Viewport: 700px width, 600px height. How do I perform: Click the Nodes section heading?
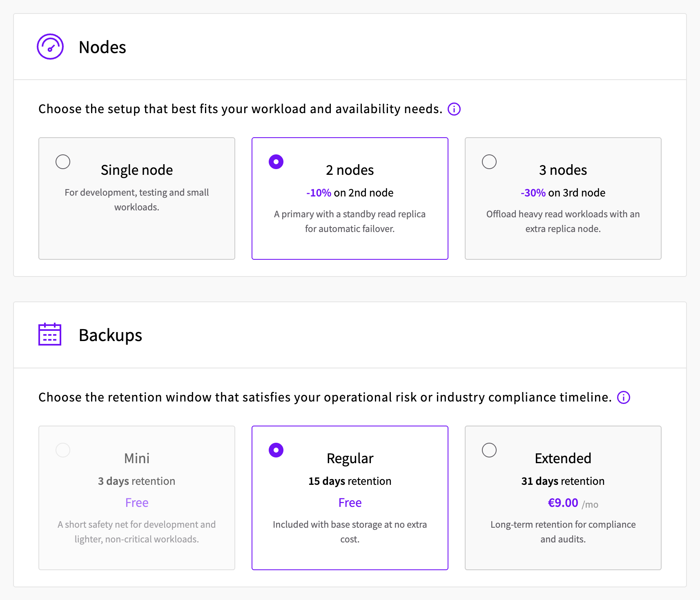point(103,47)
